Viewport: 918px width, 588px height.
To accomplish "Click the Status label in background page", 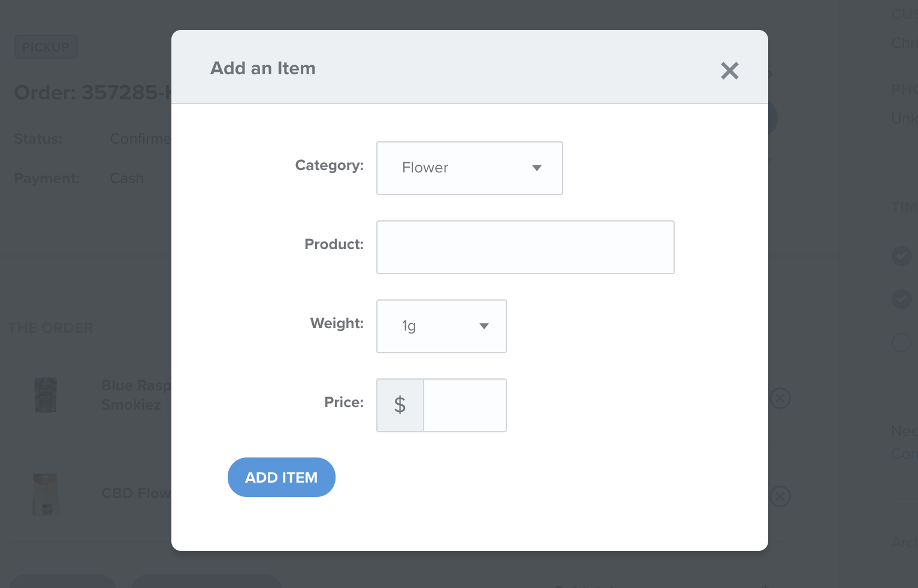I will (38, 139).
